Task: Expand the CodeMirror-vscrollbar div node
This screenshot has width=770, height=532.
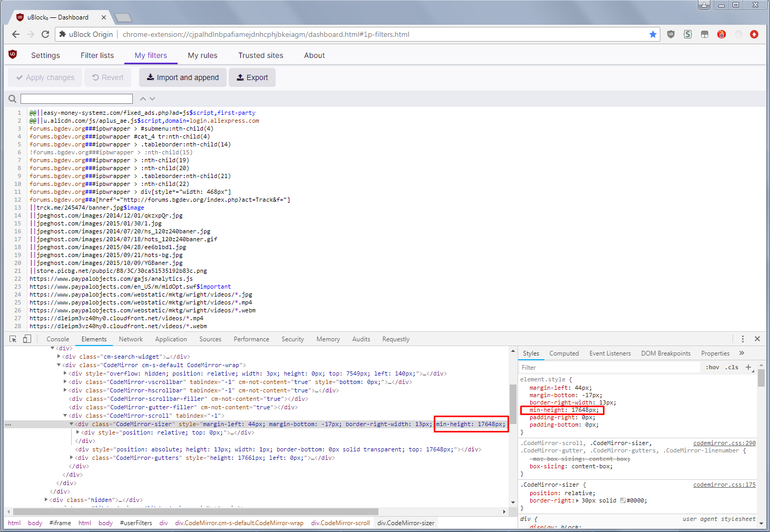Action: [65, 382]
